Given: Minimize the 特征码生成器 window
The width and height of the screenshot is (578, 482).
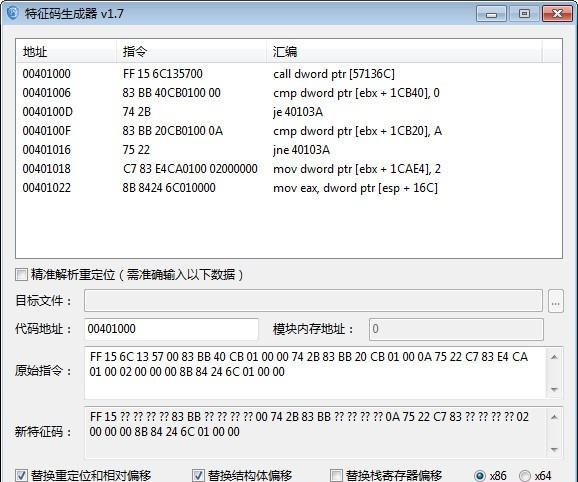Looking at the screenshot, I should [x=491, y=14].
